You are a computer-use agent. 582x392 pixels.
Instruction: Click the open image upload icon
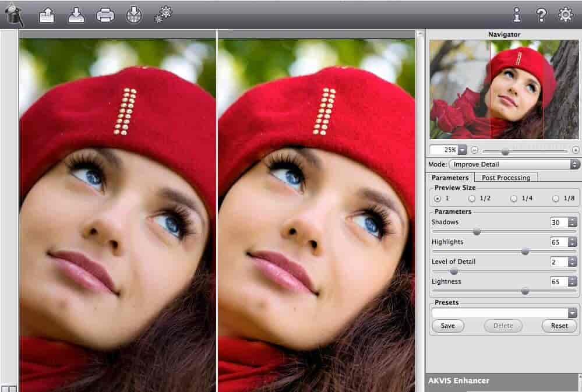(47, 15)
